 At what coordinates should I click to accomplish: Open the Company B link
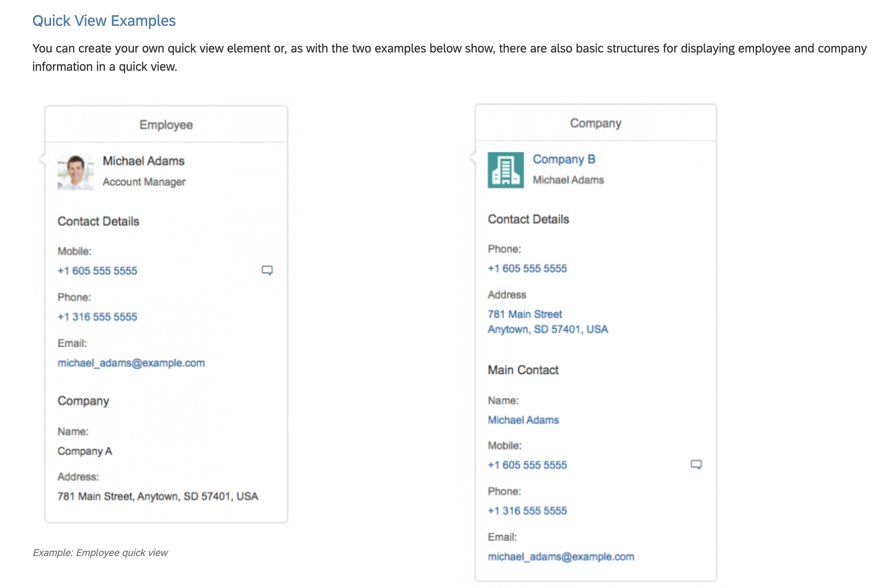coord(564,159)
